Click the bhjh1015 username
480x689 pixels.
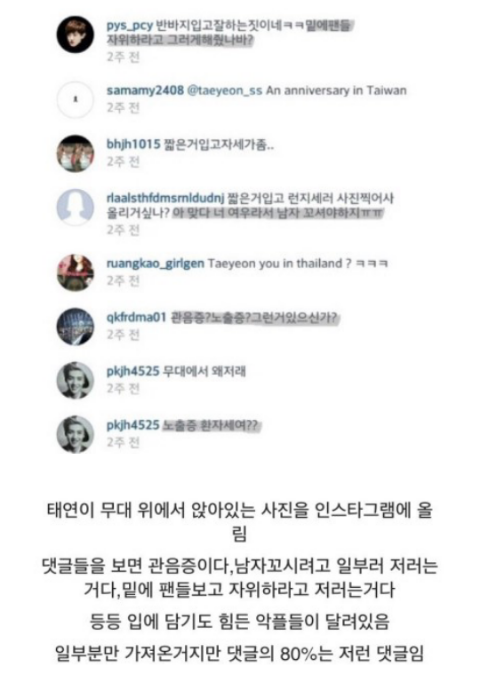pyautogui.click(x=133, y=144)
